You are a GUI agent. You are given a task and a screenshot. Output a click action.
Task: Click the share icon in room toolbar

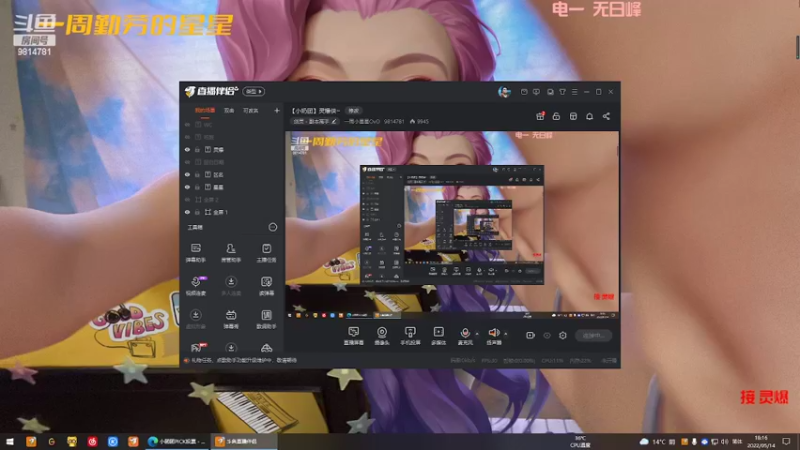click(606, 116)
